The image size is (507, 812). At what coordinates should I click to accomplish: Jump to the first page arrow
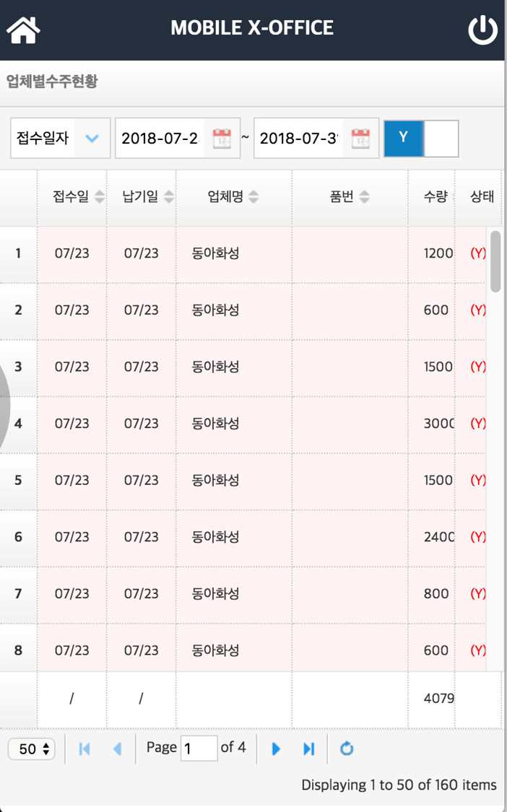[x=84, y=748]
